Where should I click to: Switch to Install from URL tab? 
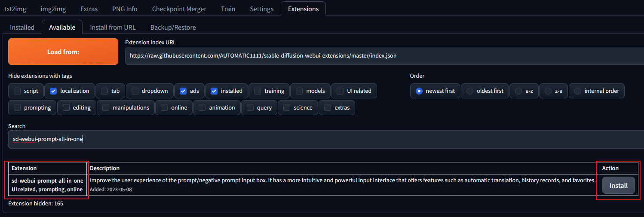click(x=113, y=27)
